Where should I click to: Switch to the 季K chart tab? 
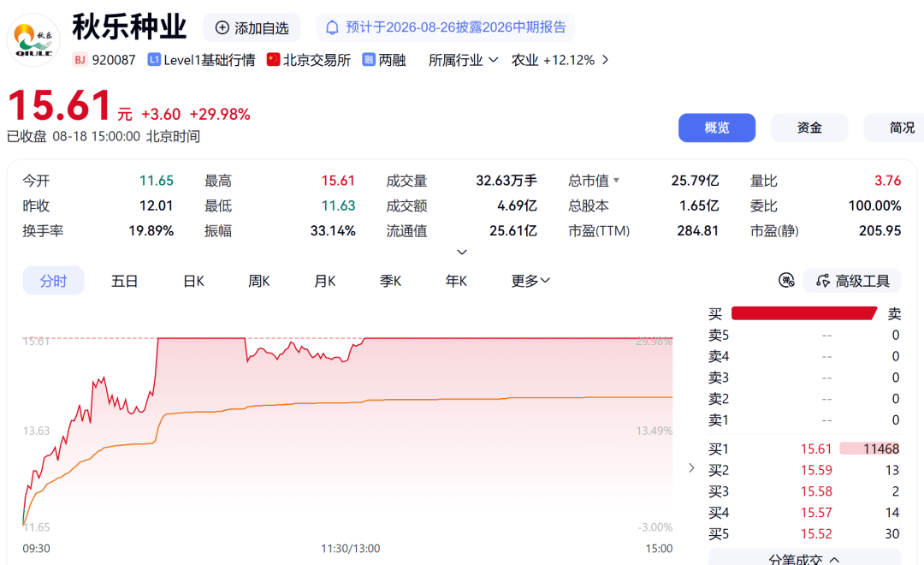pyautogui.click(x=390, y=281)
